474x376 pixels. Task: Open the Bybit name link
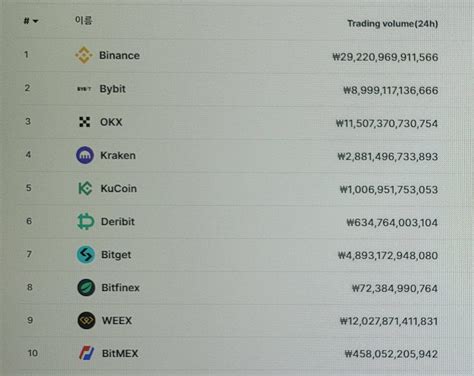113,89
